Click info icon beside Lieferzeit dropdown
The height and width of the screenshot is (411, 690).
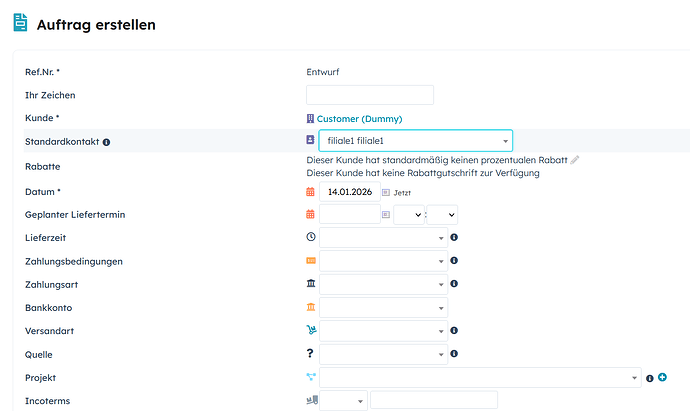tap(454, 238)
